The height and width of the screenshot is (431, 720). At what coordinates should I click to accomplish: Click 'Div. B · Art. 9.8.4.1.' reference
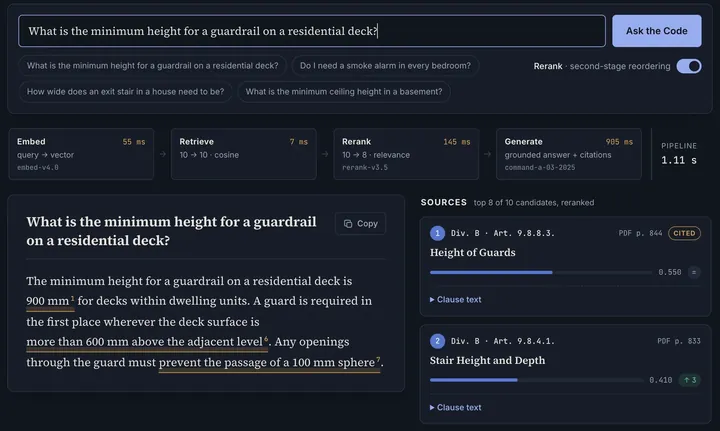[x=502, y=341]
